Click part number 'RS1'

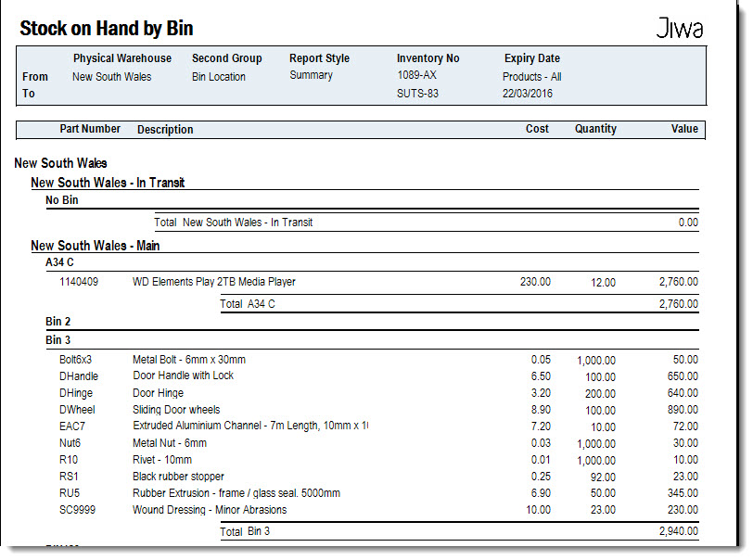click(69, 477)
